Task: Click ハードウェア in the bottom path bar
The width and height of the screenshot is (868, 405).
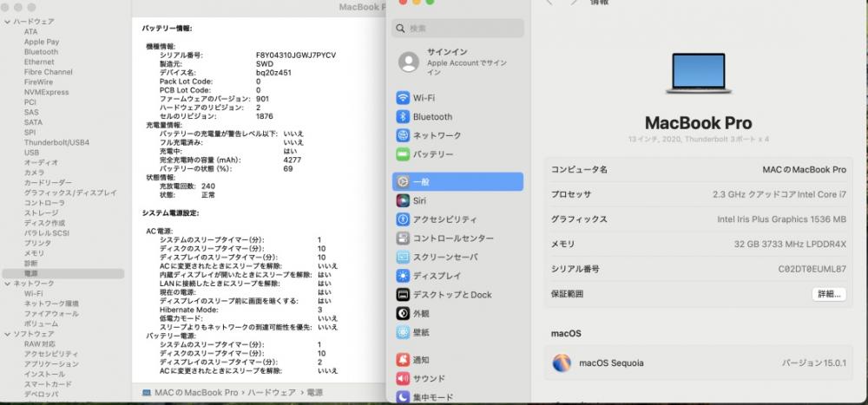Action: [271, 393]
